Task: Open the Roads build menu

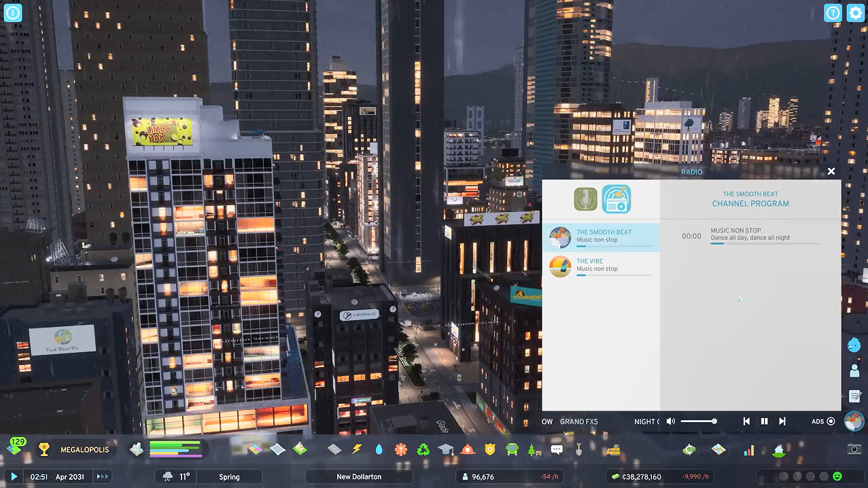Action: click(x=334, y=449)
